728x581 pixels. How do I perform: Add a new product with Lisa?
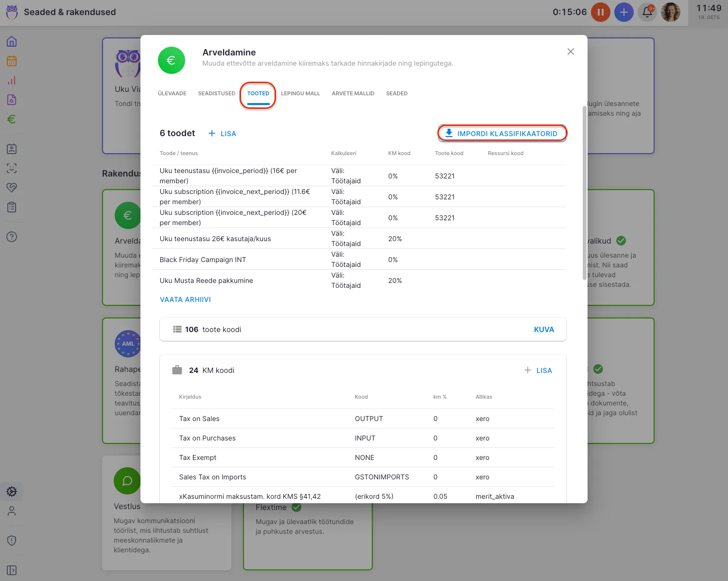[x=222, y=134]
